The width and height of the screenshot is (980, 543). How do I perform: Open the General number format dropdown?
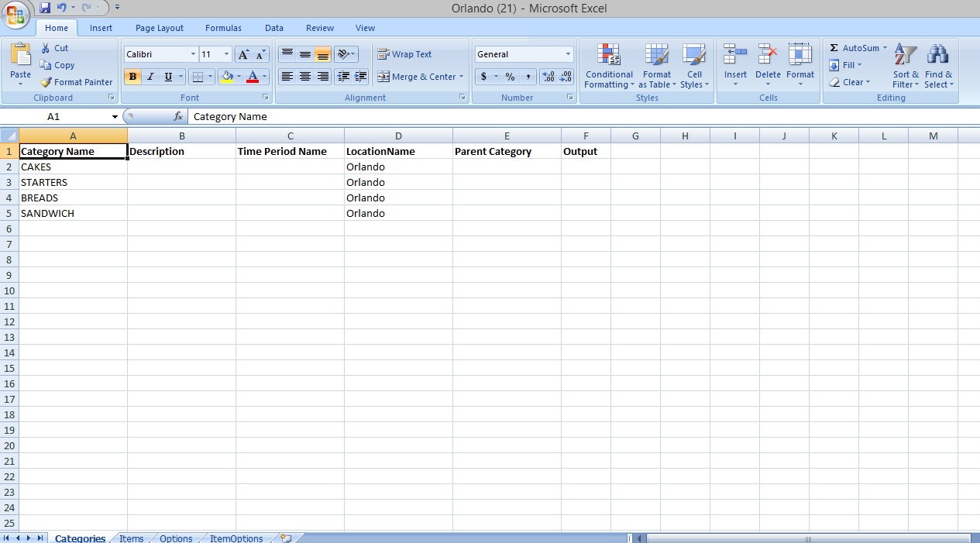point(568,54)
